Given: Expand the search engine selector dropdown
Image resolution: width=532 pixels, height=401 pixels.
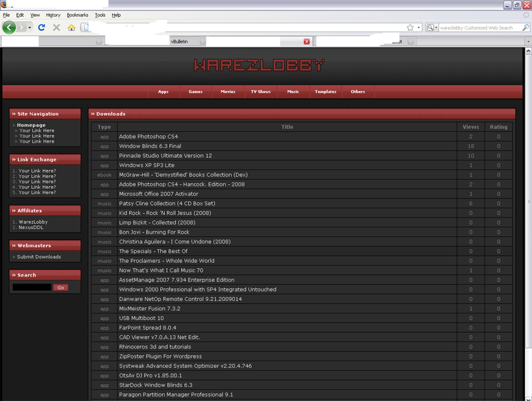Looking at the screenshot, I should [432, 27].
